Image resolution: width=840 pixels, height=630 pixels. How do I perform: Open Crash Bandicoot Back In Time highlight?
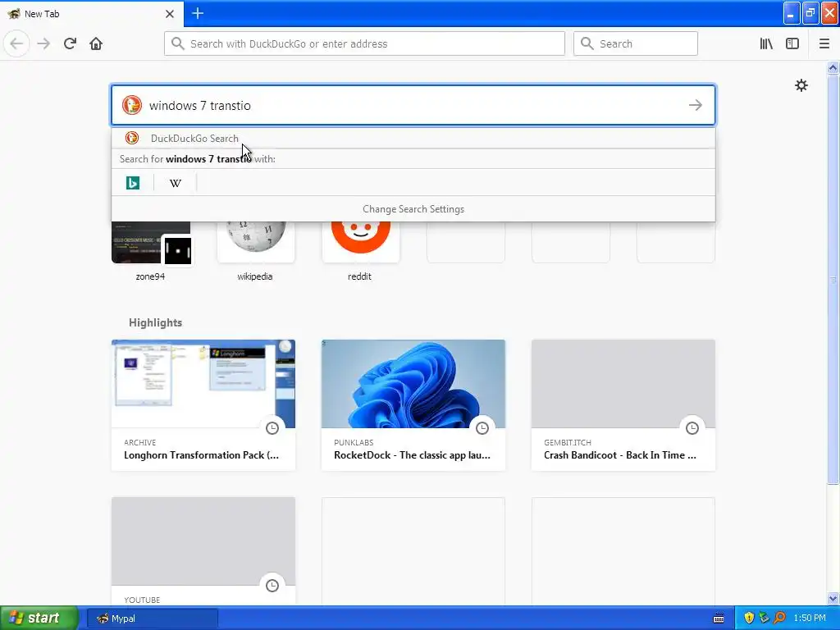point(623,405)
